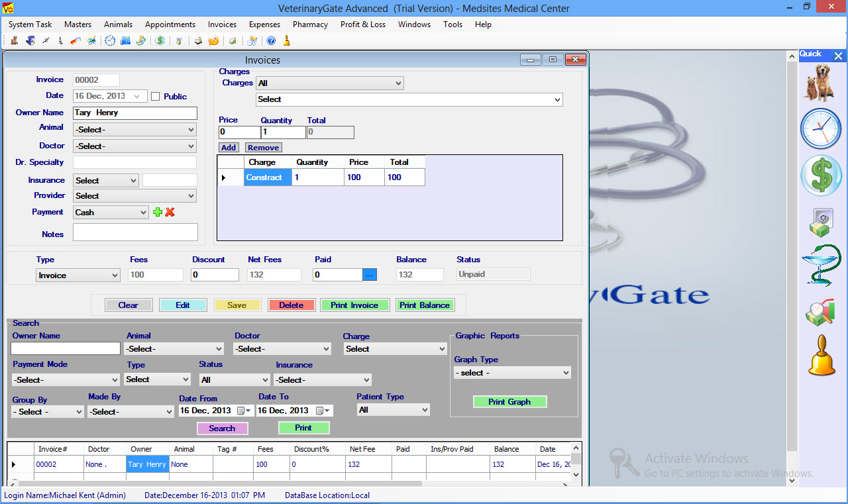
Task: Click the green plus add payment icon
Action: (x=158, y=212)
